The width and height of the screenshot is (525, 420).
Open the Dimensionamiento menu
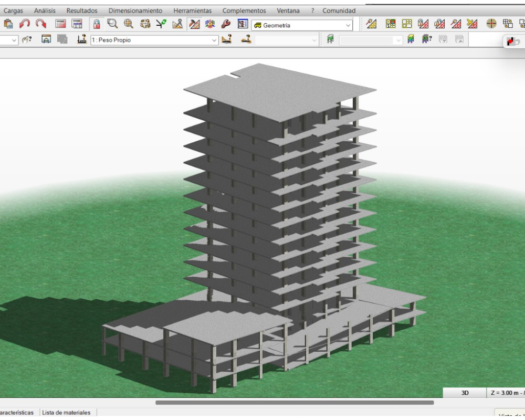[x=135, y=10]
